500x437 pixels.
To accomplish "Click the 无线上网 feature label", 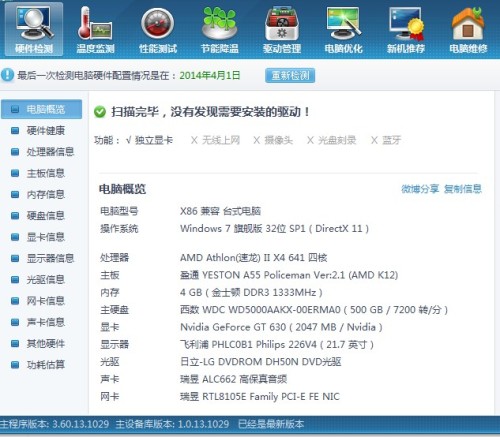I will click(221, 140).
